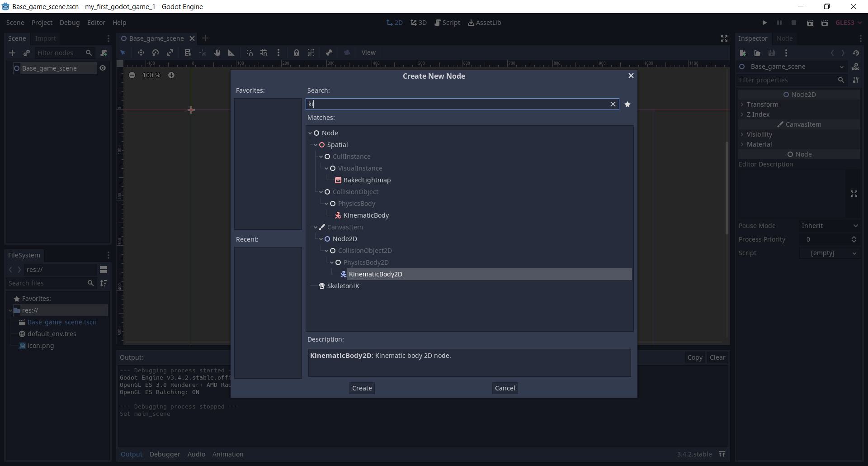
Task: Select icon.png in FileSystem
Action: click(41, 346)
